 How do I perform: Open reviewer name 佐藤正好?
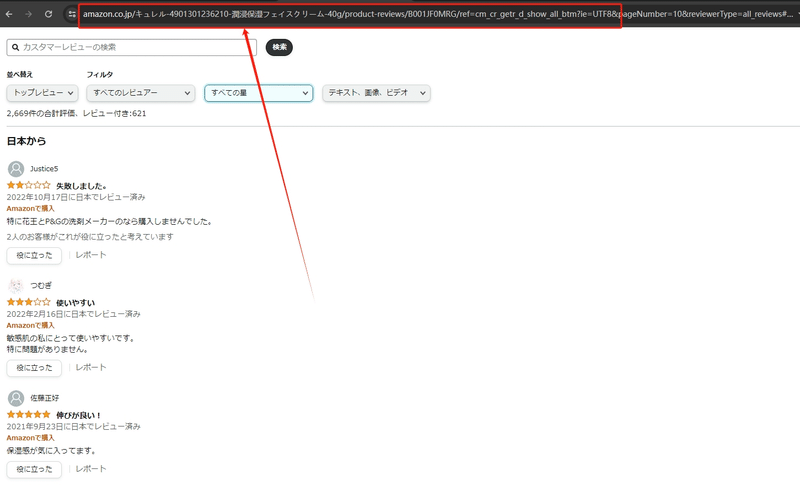(x=44, y=398)
